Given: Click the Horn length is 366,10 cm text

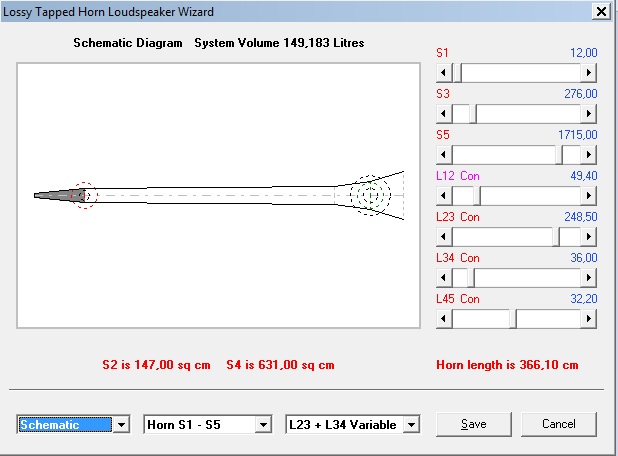Looking at the screenshot, I should tap(507, 365).
